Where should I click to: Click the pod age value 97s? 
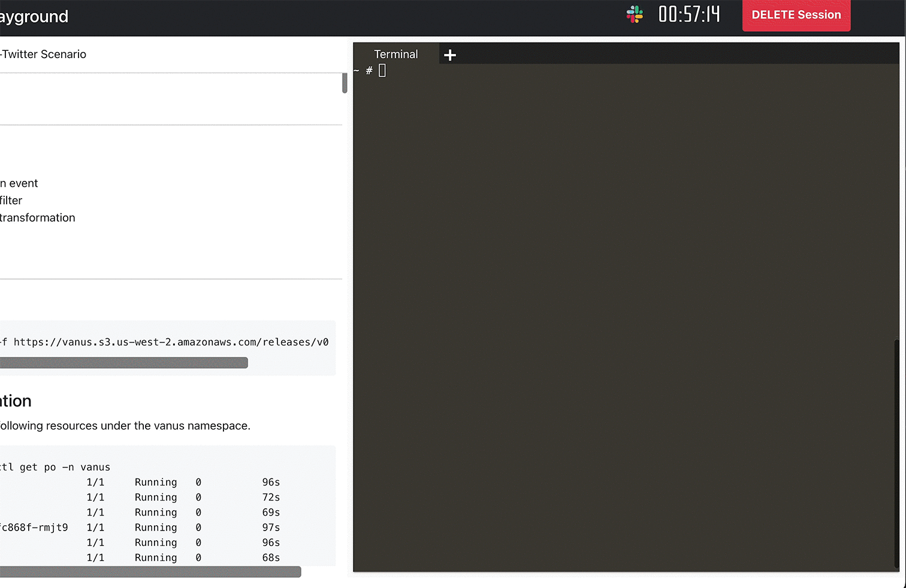click(271, 528)
